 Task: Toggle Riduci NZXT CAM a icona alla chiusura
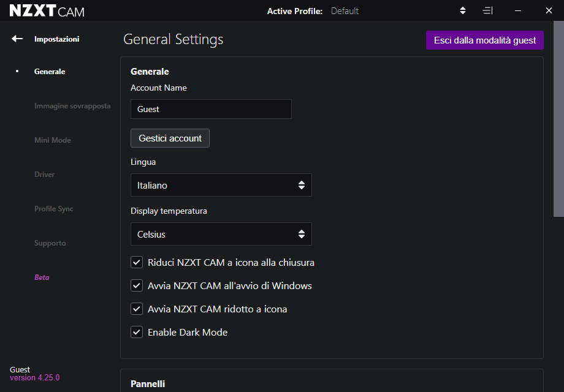(x=137, y=263)
